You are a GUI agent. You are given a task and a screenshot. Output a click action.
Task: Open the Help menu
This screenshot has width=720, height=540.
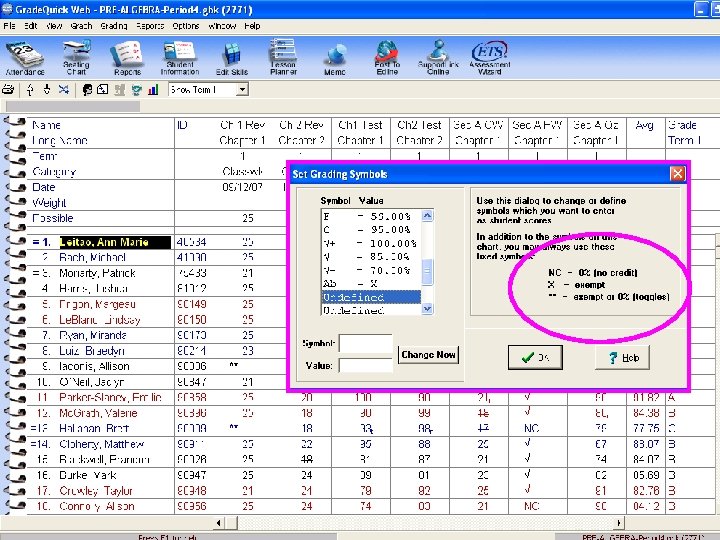252,26
